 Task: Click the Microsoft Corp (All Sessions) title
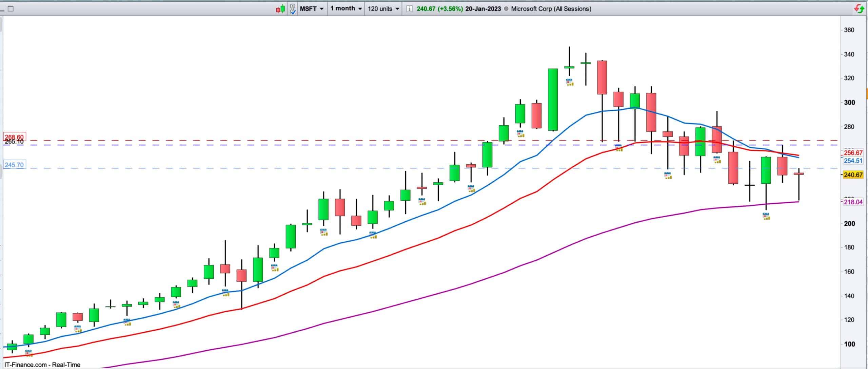coord(551,9)
